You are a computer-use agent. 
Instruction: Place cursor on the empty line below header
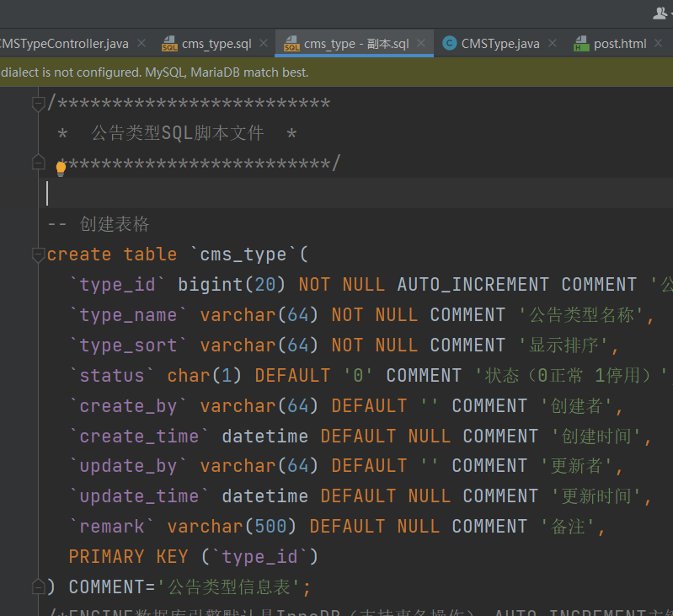[356, 193]
